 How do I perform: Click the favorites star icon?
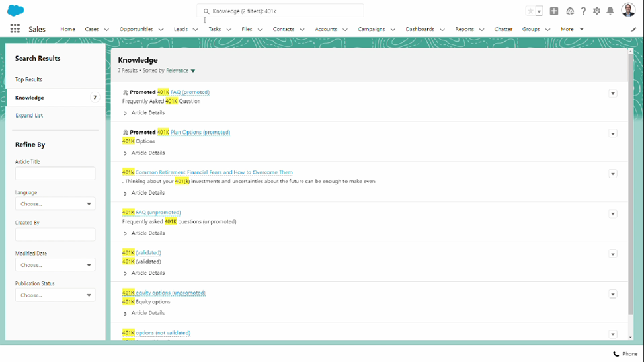(x=530, y=11)
